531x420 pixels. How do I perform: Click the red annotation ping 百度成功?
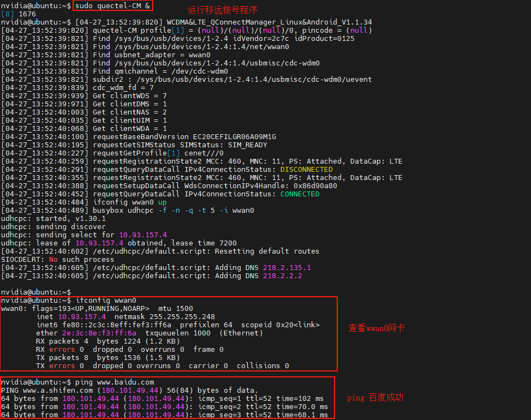coord(375,398)
